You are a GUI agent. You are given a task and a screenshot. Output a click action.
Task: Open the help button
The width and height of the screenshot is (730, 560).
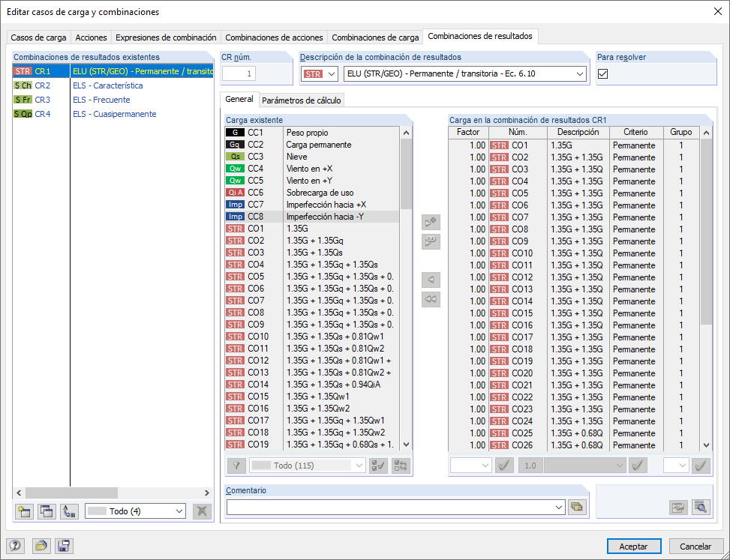[15, 546]
